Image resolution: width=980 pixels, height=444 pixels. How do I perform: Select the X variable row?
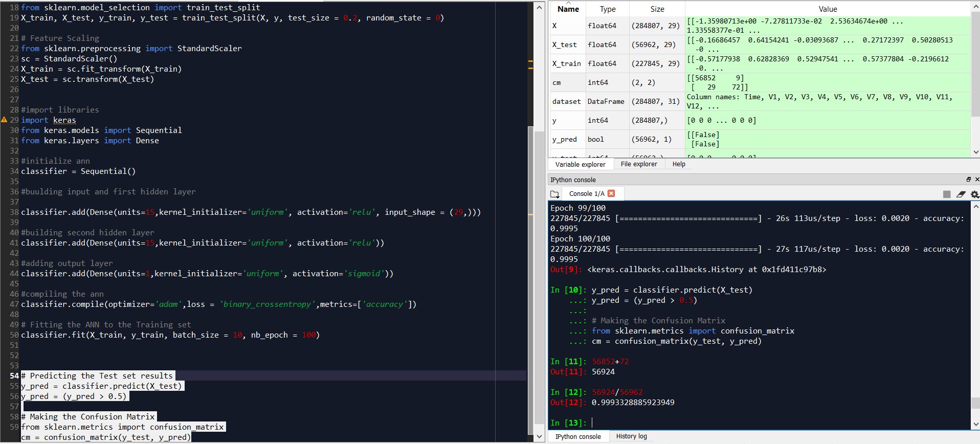(760, 26)
